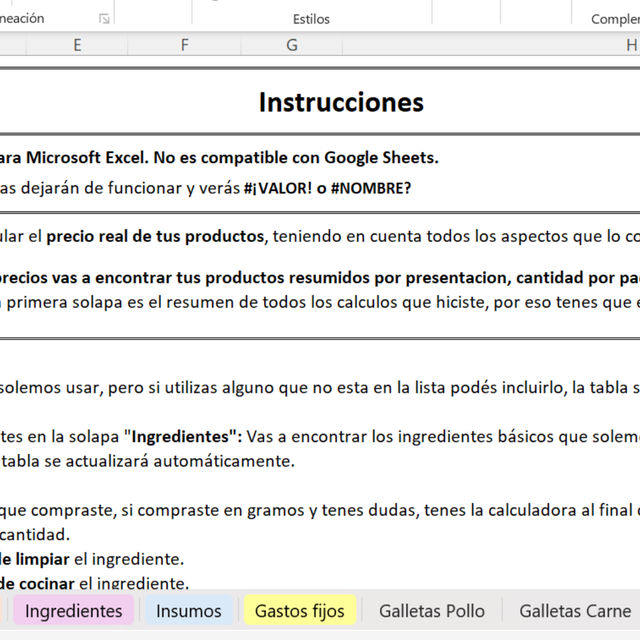Click the row 'tabla se actualizará automáticamente'
Screen dimensions: 640x640
(x=150, y=461)
